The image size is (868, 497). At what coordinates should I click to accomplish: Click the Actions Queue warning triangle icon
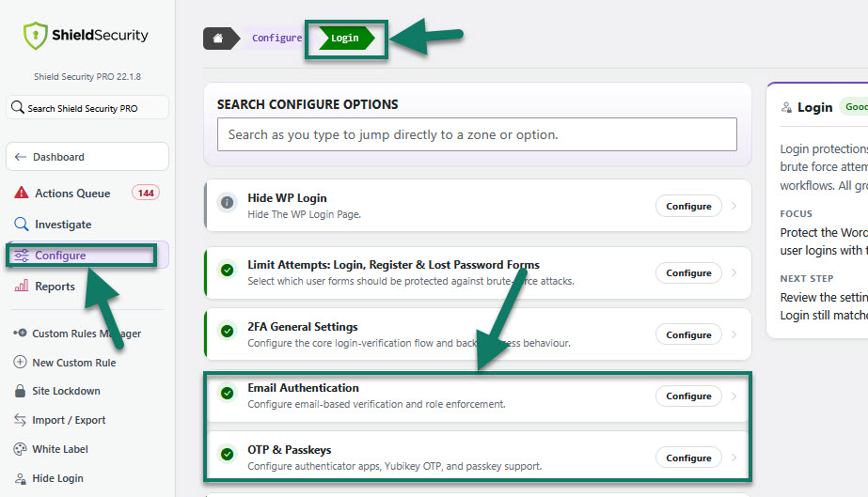[x=21, y=193]
